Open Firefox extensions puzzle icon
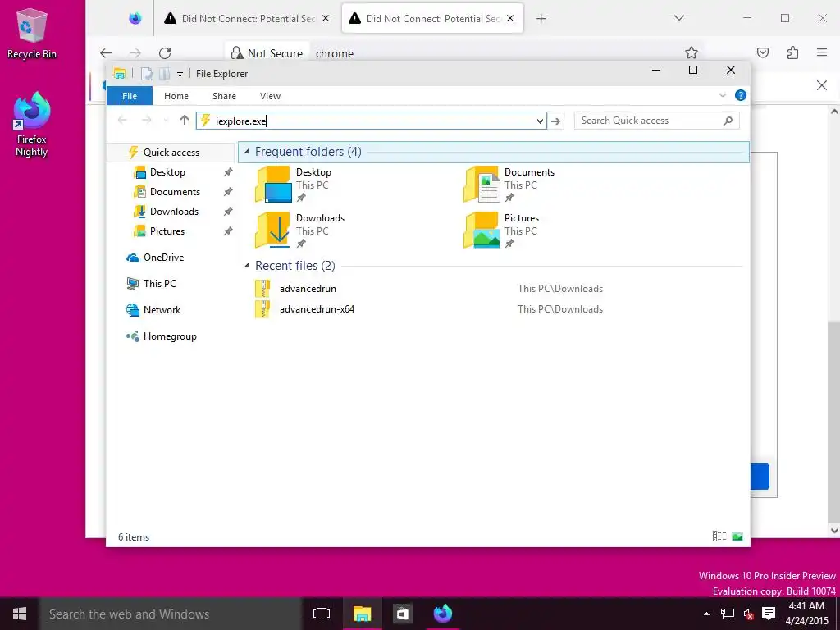This screenshot has width=840, height=630. click(793, 52)
